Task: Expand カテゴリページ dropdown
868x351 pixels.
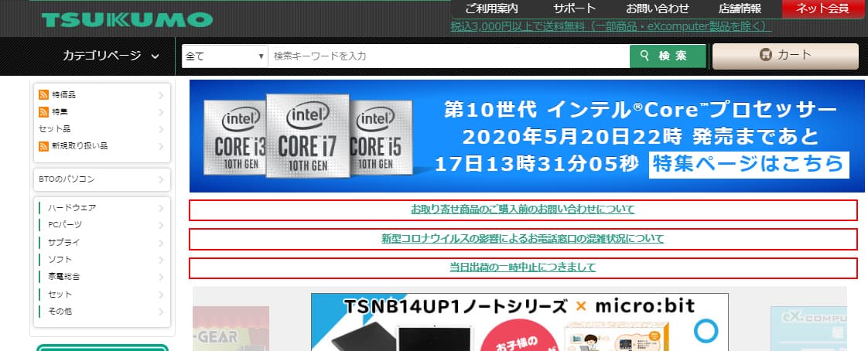Action: click(111, 56)
